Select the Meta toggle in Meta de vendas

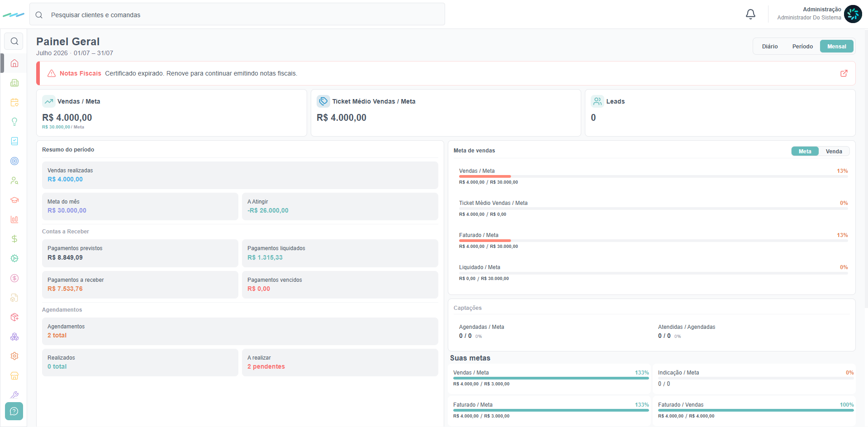pyautogui.click(x=805, y=152)
